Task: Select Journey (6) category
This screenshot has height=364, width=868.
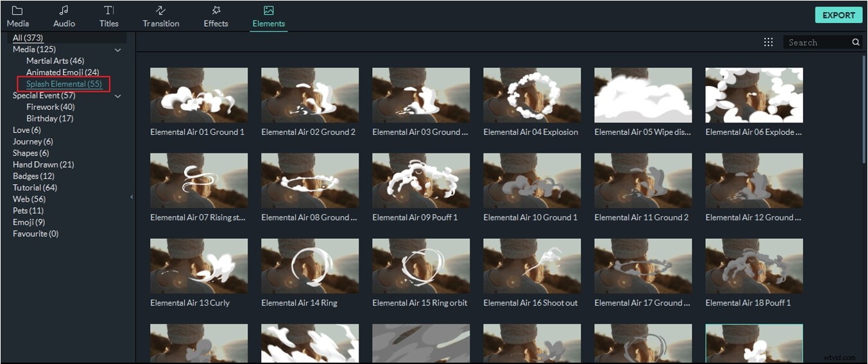Action: 33,142
